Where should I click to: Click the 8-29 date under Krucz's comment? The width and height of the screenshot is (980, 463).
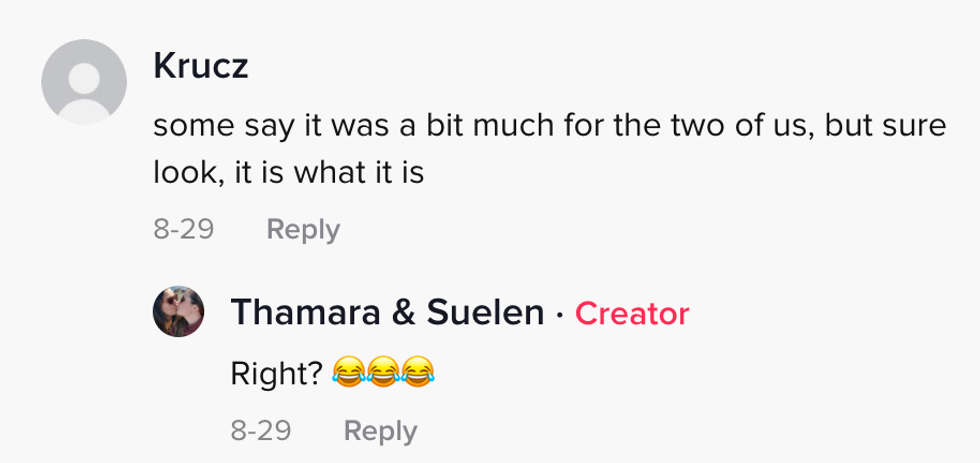tap(184, 230)
